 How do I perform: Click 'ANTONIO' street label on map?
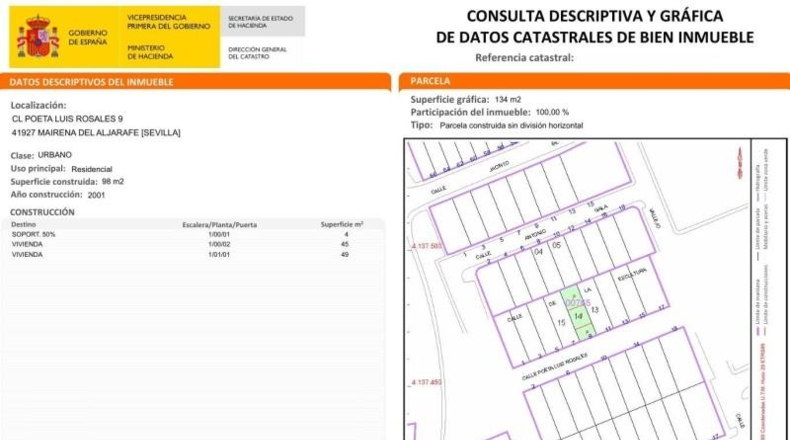pos(535,235)
